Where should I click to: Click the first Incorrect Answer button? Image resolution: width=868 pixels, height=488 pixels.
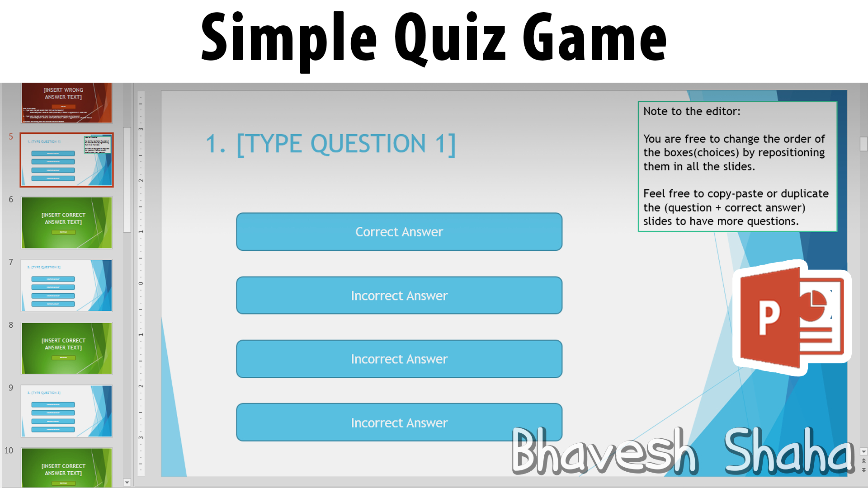point(399,295)
